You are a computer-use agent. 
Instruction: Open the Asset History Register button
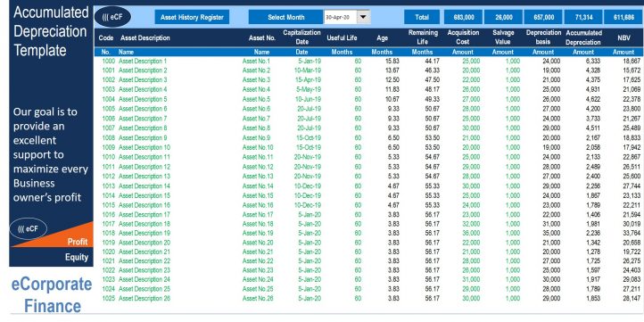point(192,17)
